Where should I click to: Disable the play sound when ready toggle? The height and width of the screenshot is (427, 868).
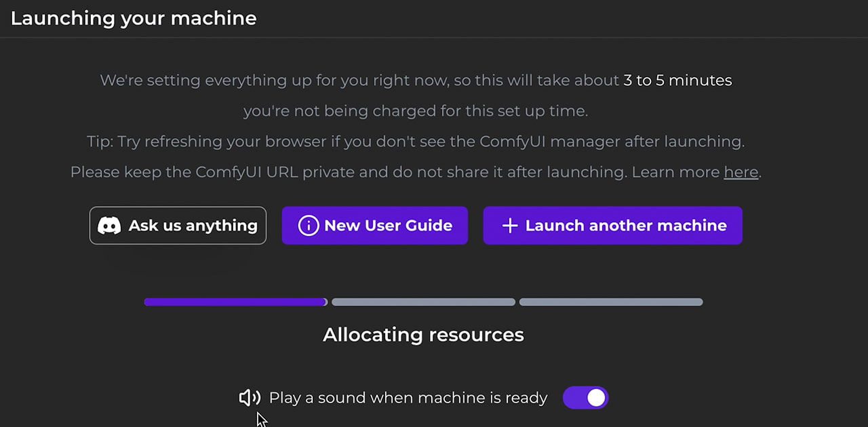[585, 398]
